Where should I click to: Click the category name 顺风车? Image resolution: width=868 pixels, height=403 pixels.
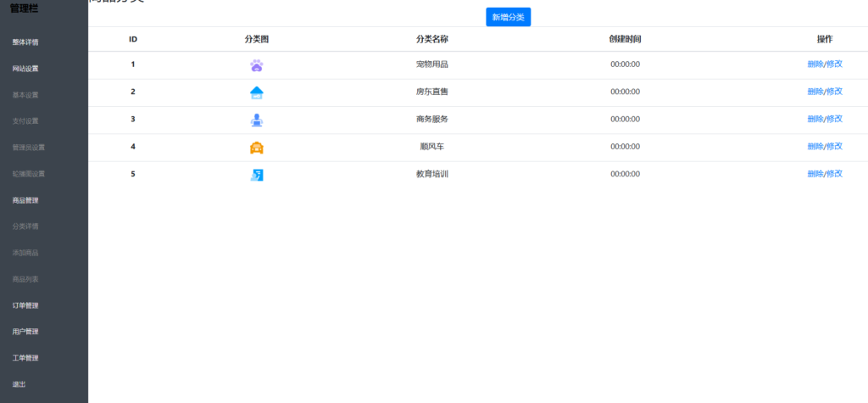pos(431,147)
